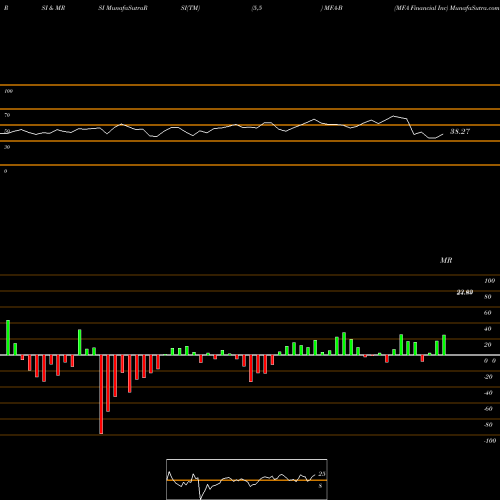Click the MunafaSutra.com header text
The height and width of the screenshot is (500, 500).
coord(474,8)
